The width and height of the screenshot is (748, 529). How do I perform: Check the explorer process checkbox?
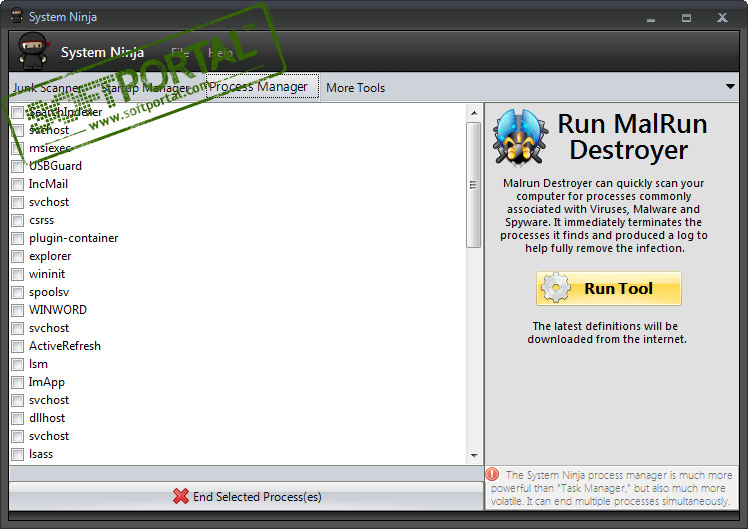(18, 257)
